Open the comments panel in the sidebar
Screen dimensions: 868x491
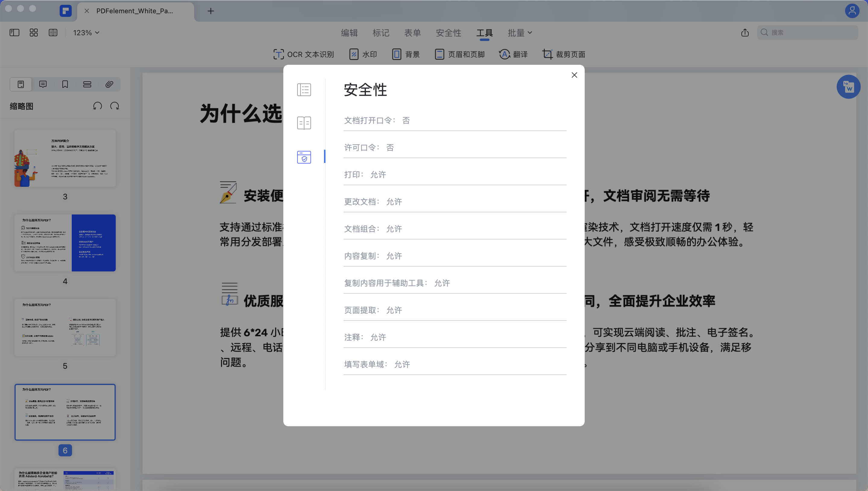coord(43,84)
